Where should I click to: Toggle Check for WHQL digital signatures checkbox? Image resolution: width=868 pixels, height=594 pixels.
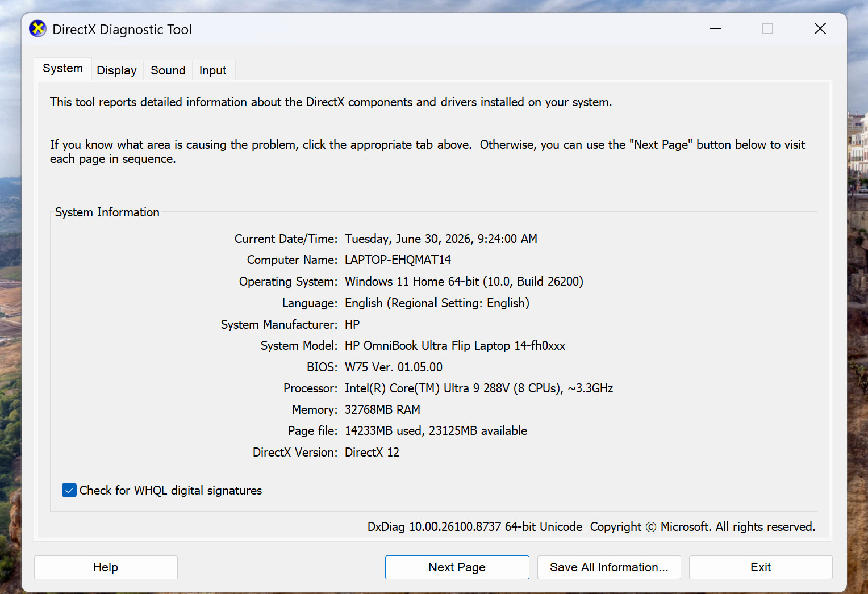click(x=69, y=490)
